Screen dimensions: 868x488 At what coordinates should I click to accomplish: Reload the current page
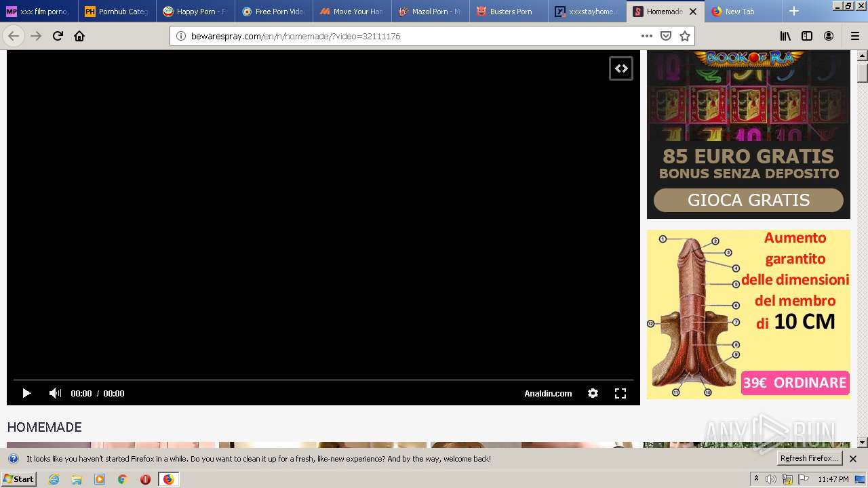tap(58, 36)
